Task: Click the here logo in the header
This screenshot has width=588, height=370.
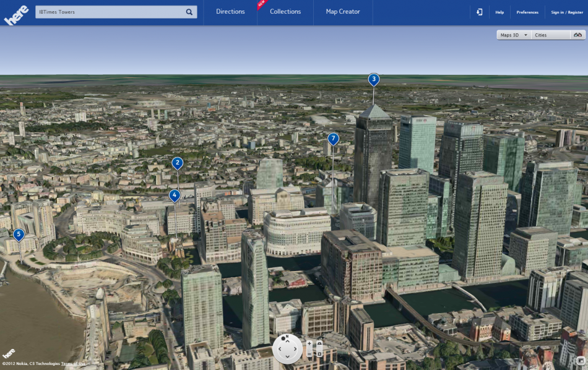Action: pyautogui.click(x=16, y=15)
